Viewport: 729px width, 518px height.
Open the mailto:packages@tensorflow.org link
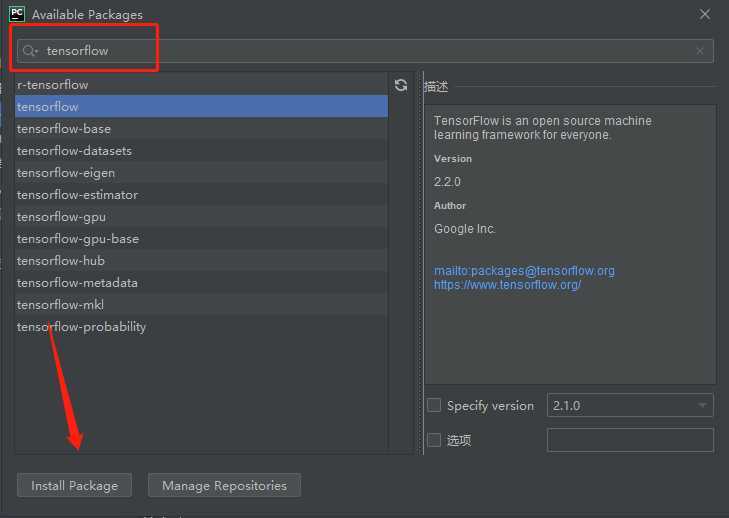coord(524,271)
